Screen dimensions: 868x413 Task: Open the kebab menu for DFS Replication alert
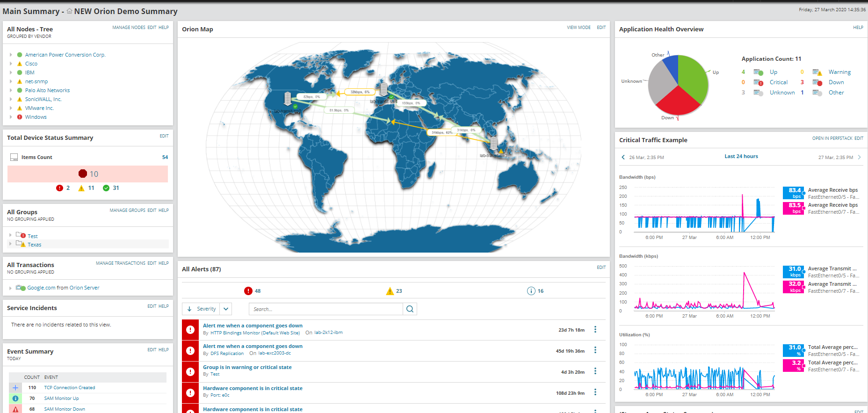[595, 350]
